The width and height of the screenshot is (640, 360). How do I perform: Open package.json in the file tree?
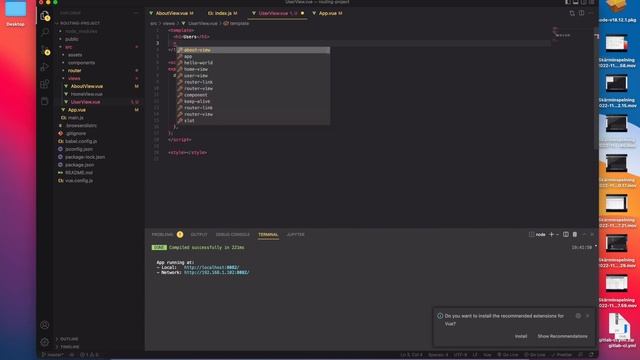[80, 165]
